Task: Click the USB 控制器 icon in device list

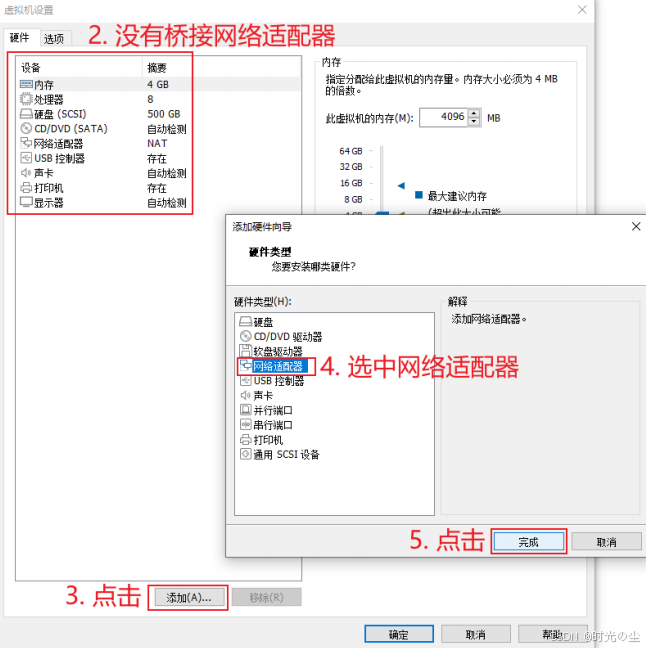Action: tap(26, 158)
